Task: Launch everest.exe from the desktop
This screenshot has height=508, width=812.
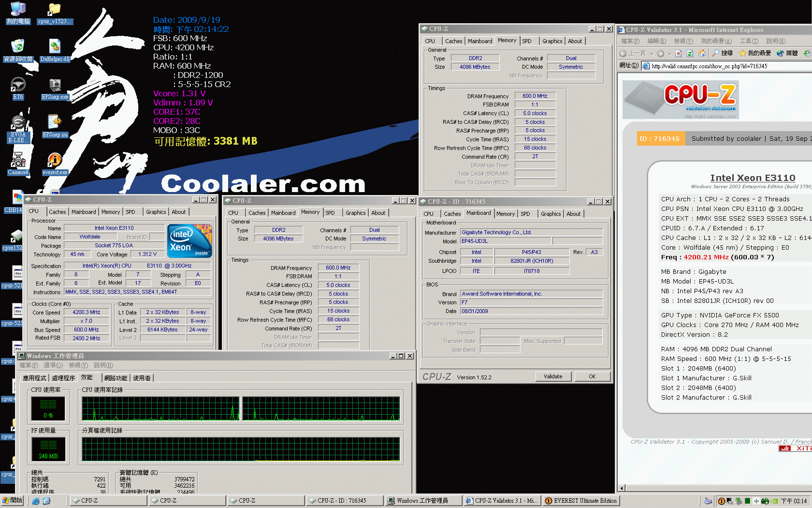Action: (55, 164)
